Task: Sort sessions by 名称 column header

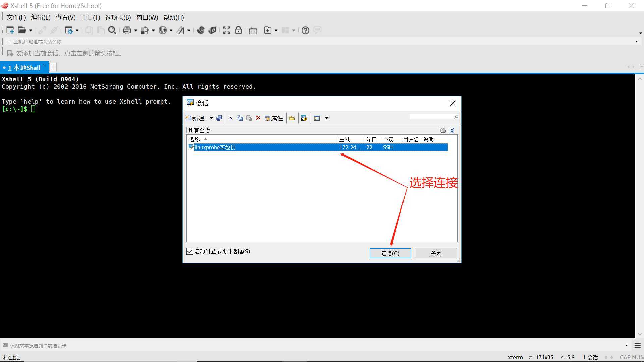Action: (x=262, y=139)
